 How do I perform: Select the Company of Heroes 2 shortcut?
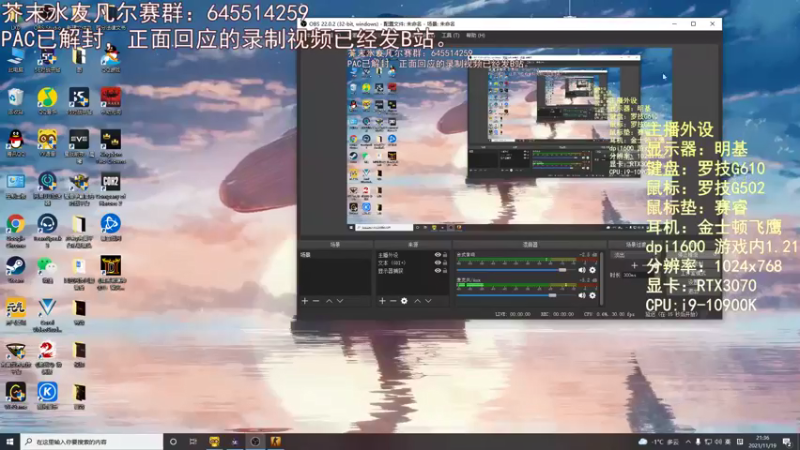[111, 189]
